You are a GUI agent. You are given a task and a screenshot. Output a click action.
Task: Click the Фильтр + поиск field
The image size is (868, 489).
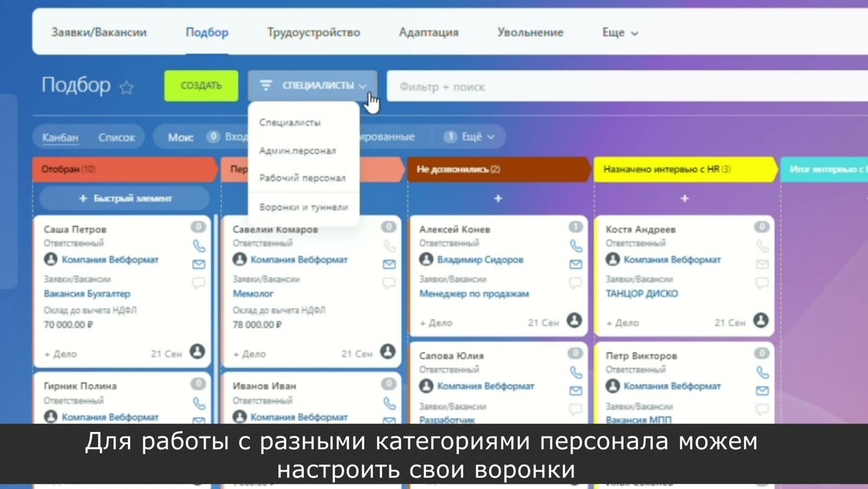[627, 86]
